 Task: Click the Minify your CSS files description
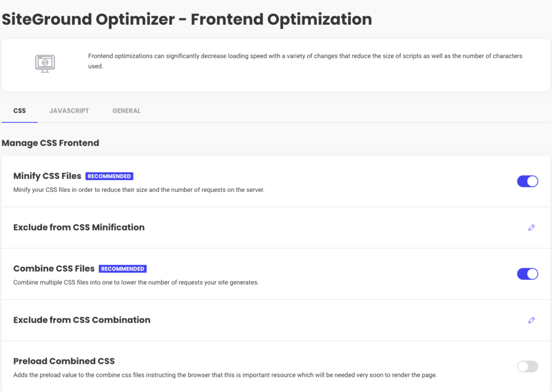(139, 190)
